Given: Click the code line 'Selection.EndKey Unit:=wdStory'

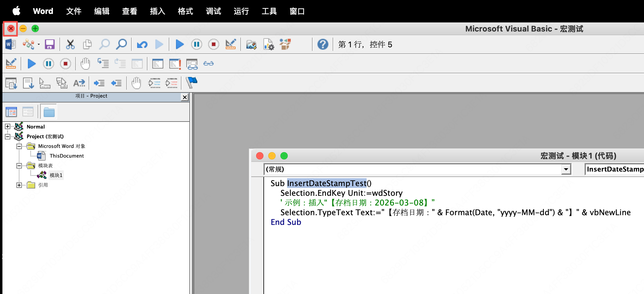Looking at the screenshot, I should (x=341, y=193).
